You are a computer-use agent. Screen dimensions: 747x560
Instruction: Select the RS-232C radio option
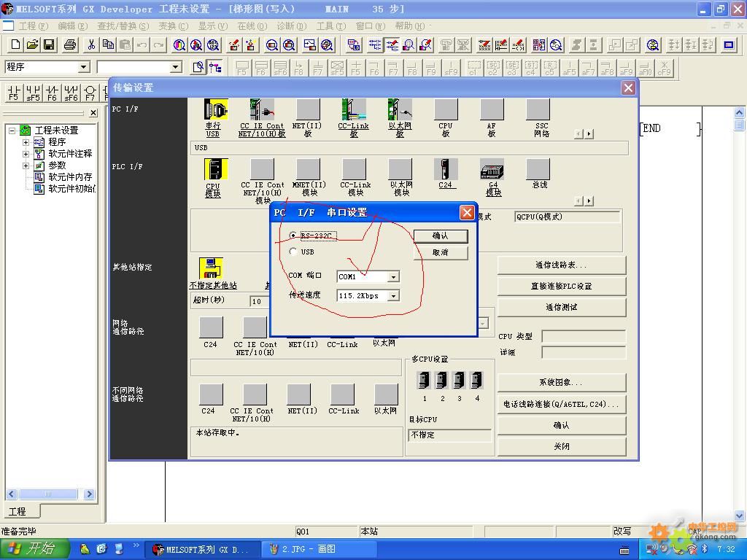[x=293, y=236]
